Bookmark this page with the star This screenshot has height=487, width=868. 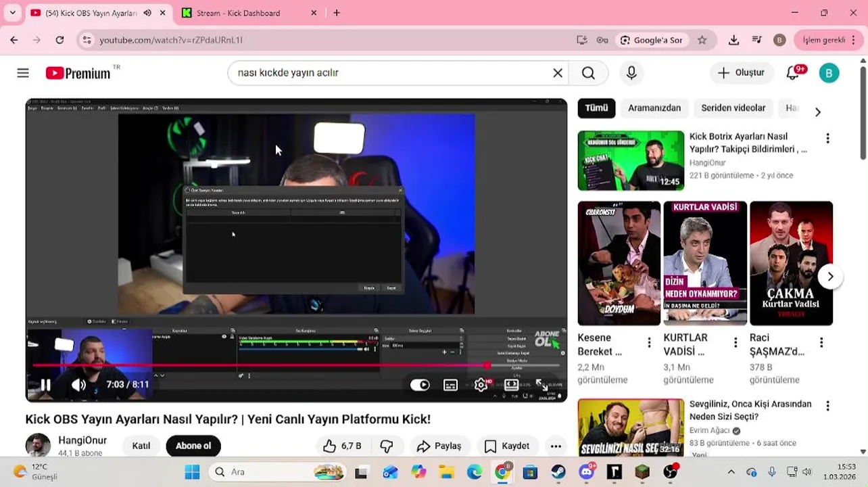[x=702, y=40]
